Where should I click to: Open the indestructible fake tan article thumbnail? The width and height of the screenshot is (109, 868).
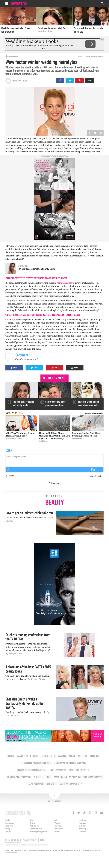coord(80,523)
